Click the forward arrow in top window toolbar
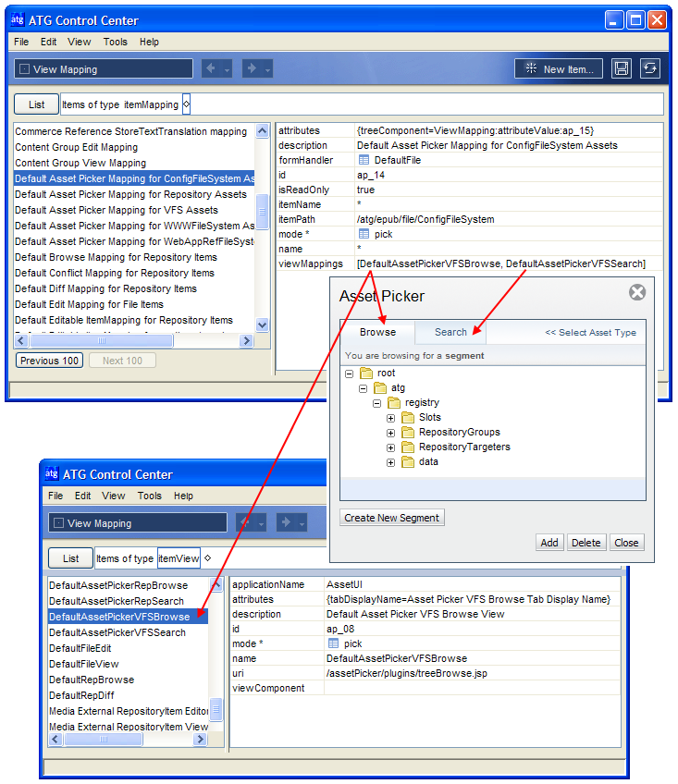The image size is (678, 784). pos(252,68)
